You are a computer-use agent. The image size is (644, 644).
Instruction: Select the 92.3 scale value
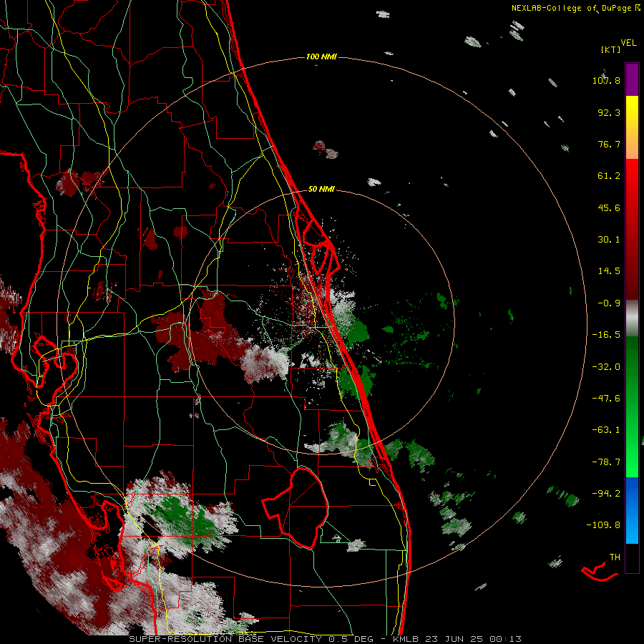click(x=609, y=112)
